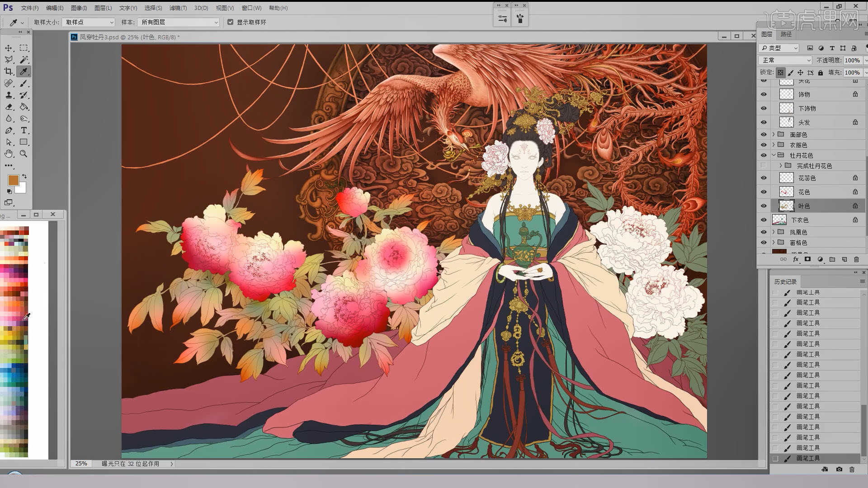Image resolution: width=868 pixels, height=488 pixels.
Task: Select the History Brush tool
Action: pyautogui.click(x=24, y=95)
